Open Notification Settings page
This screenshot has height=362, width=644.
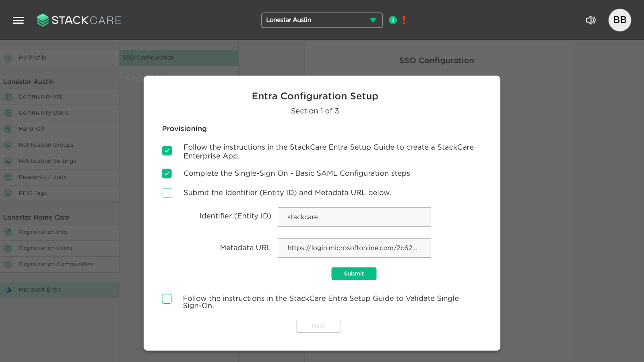(x=60, y=161)
